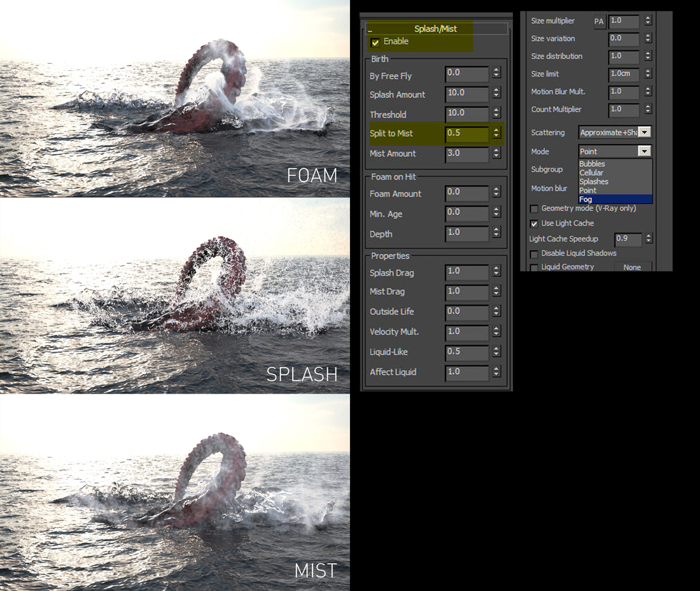Increase Mist Amount with its up arrow

tap(496, 151)
